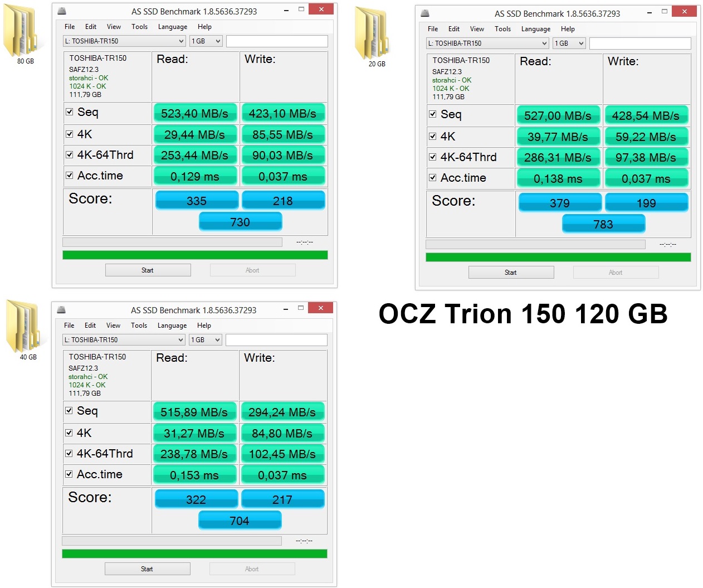Select the 40 GB folder icon

click(25, 326)
